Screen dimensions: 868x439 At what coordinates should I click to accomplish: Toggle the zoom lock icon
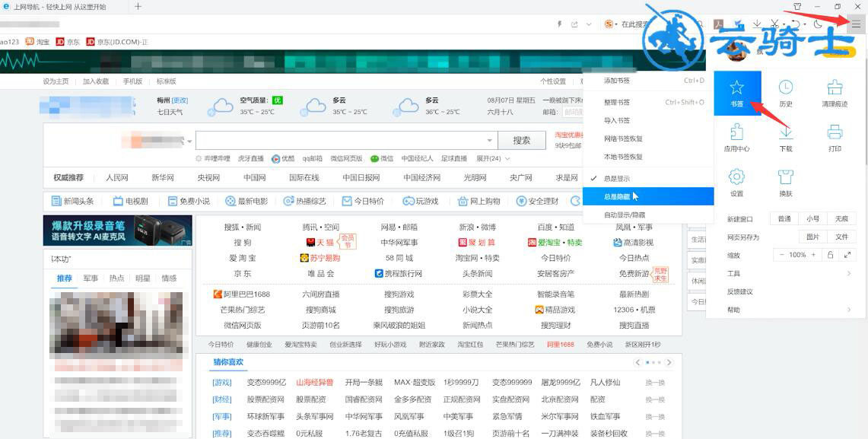coord(831,255)
